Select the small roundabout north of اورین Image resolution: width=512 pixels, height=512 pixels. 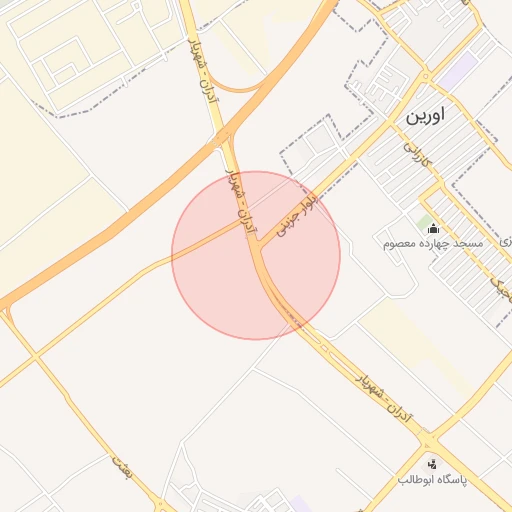(x=426, y=77)
